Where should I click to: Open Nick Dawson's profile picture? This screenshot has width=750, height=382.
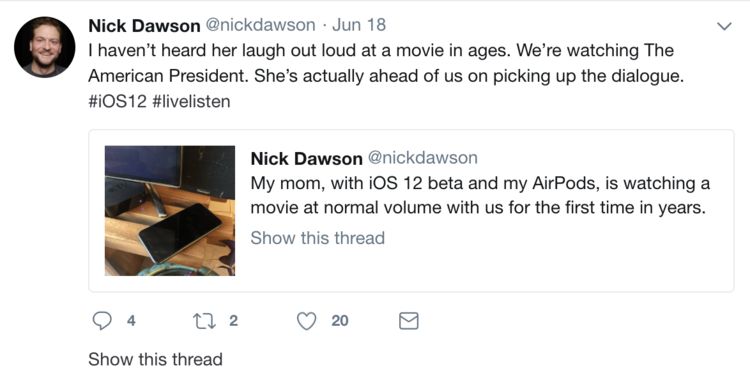(x=44, y=47)
